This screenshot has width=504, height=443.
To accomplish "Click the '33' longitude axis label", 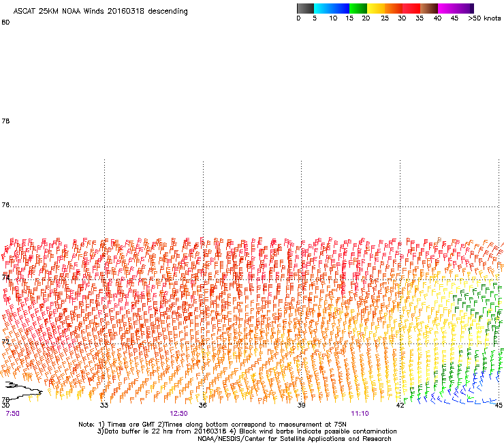I will (x=104, y=405).
